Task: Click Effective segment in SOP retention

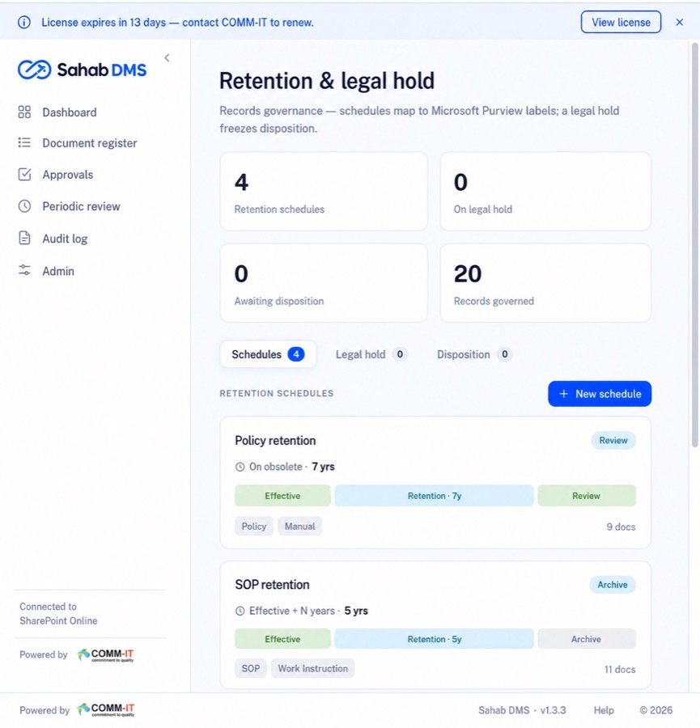Action: pyautogui.click(x=282, y=639)
